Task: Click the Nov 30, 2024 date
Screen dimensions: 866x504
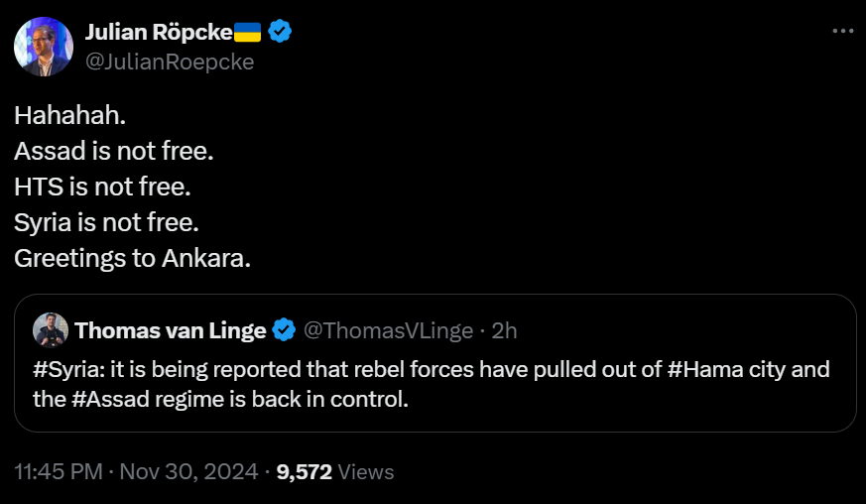Action: (x=190, y=472)
